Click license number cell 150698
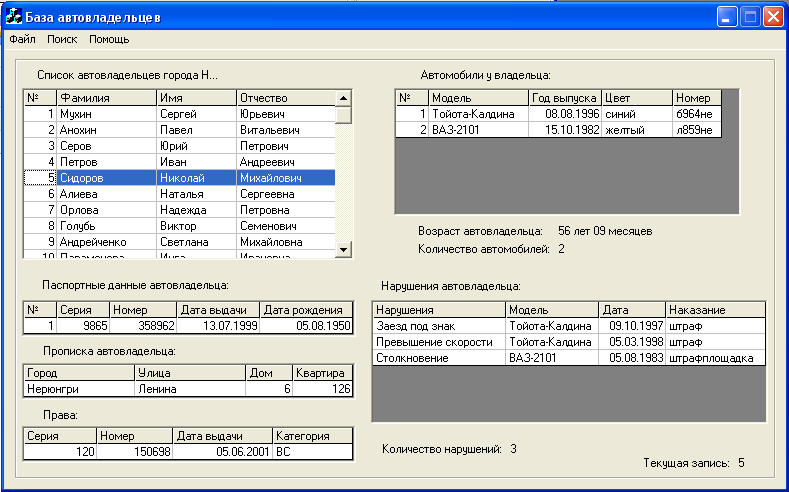Image resolution: width=789 pixels, height=492 pixels. (134, 452)
